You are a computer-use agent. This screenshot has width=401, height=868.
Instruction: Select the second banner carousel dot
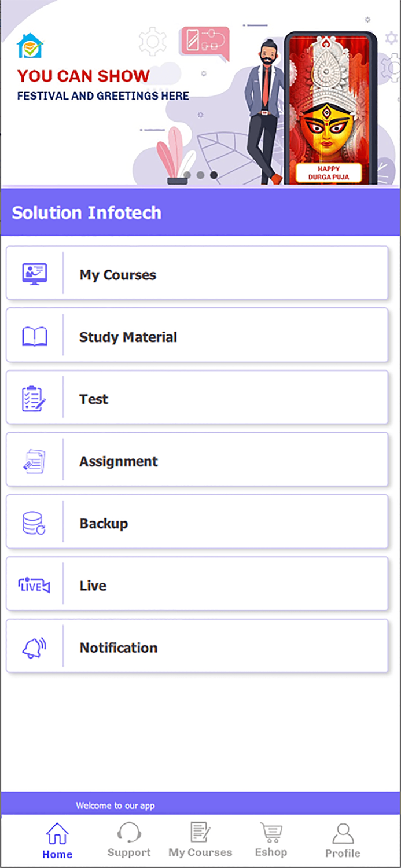click(200, 175)
